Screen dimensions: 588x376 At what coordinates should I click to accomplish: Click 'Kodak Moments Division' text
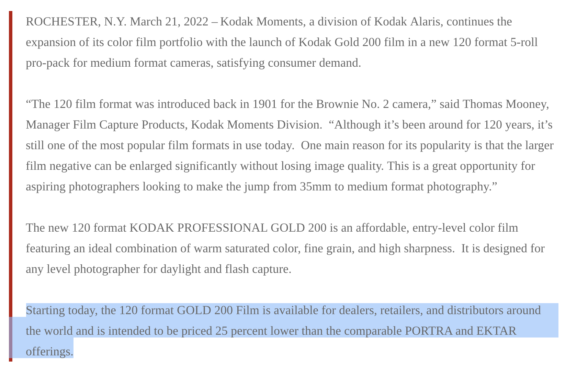pyautogui.click(x=255, y=125)
